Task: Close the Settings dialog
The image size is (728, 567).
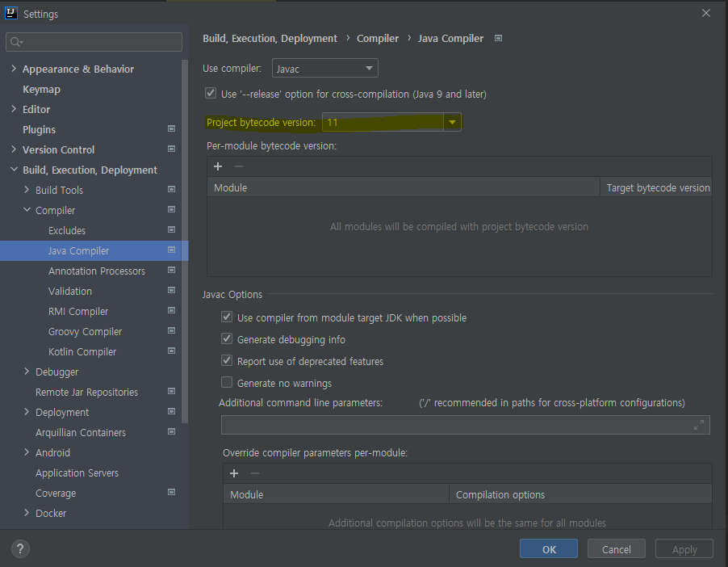Action: coord(705,13)
